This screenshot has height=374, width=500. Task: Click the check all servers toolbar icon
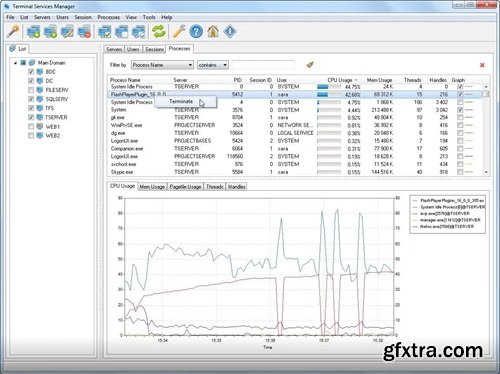click(x=105, y=32)
